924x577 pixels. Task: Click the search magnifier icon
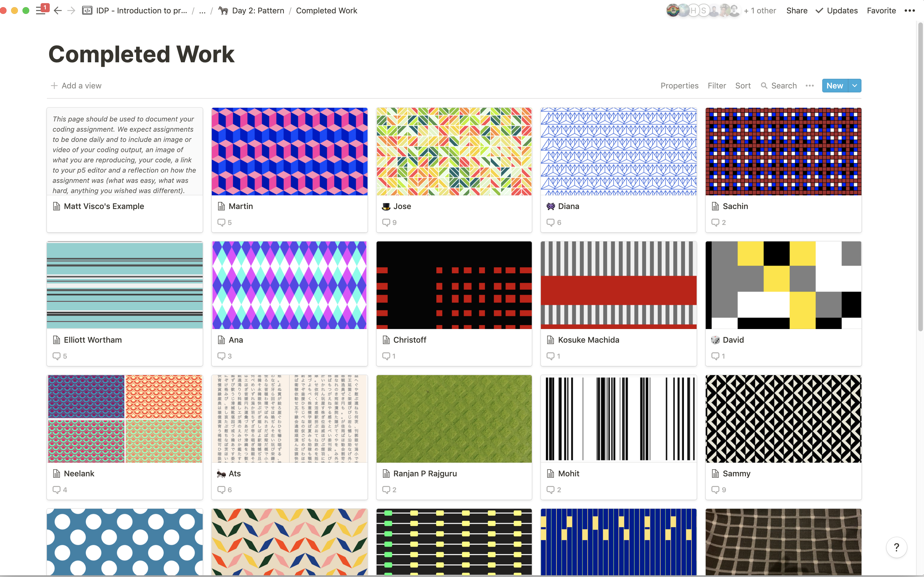click(764, 86)
